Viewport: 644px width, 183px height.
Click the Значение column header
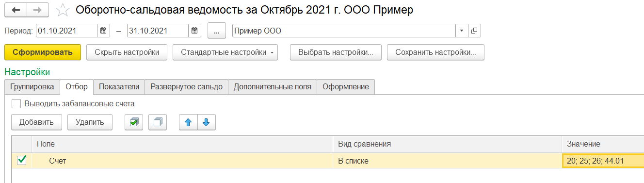(603, 144)
